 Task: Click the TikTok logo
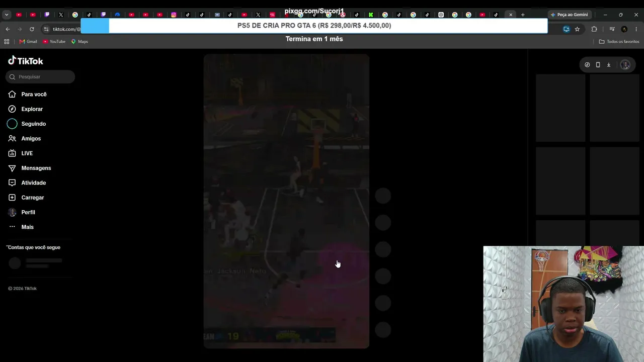point(26,61)
